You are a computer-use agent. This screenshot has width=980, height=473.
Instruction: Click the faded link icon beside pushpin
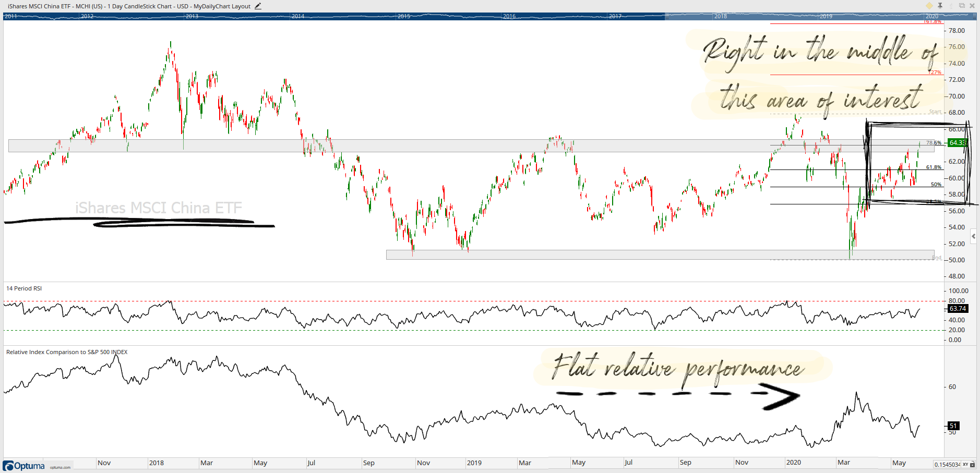[951, 6]
